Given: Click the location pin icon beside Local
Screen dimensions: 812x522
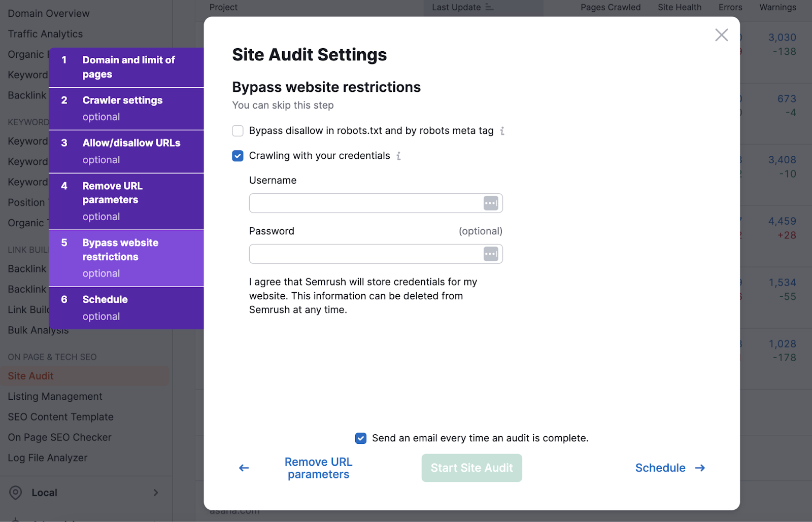Looking at the screenshot, I should [16, 492].
